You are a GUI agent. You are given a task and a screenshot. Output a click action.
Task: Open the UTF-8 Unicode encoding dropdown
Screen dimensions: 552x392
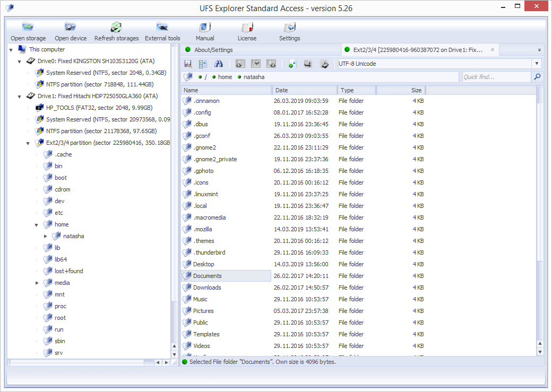pos(537,64)
